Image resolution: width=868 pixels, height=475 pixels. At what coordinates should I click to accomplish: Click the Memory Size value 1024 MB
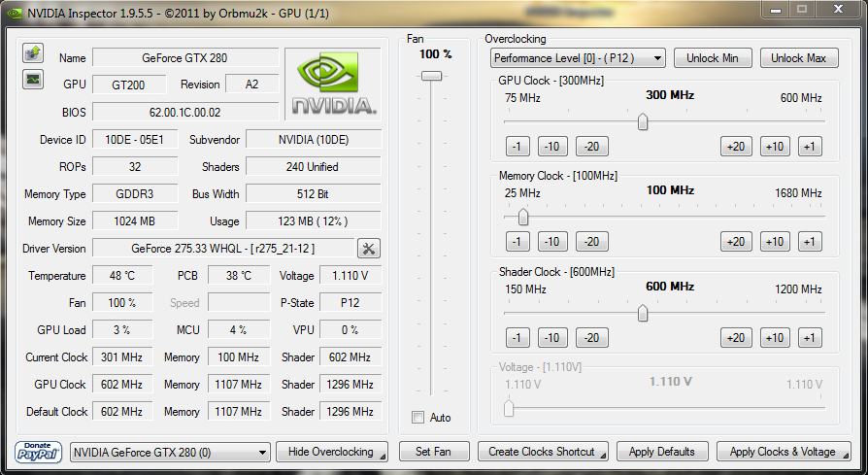coord(135,221)
